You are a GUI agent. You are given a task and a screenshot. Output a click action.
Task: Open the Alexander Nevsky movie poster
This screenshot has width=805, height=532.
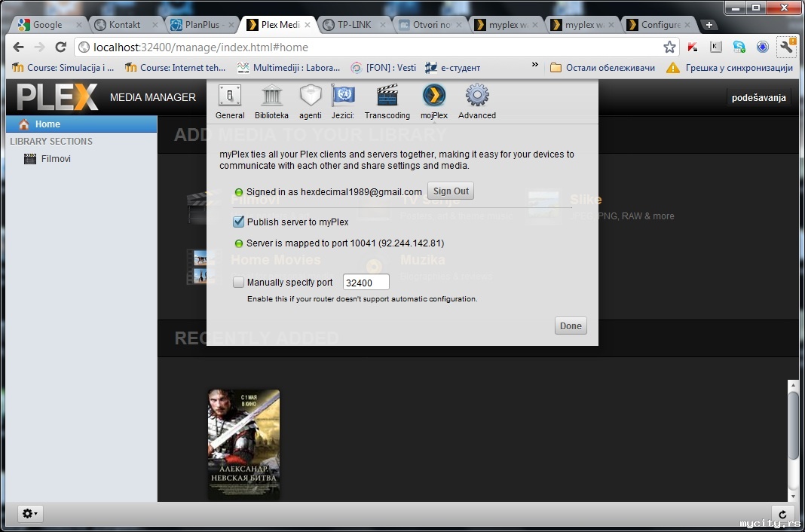(x=244, y=445)
